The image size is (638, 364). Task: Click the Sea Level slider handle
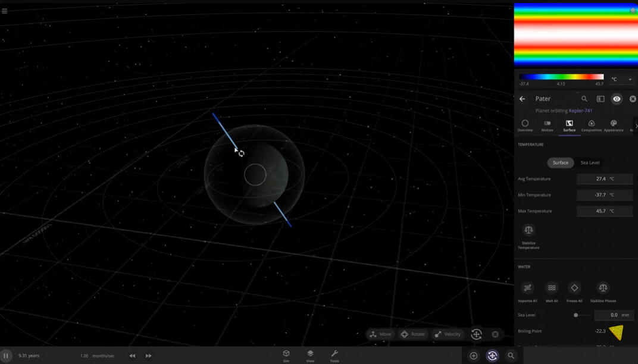point(576,315)
